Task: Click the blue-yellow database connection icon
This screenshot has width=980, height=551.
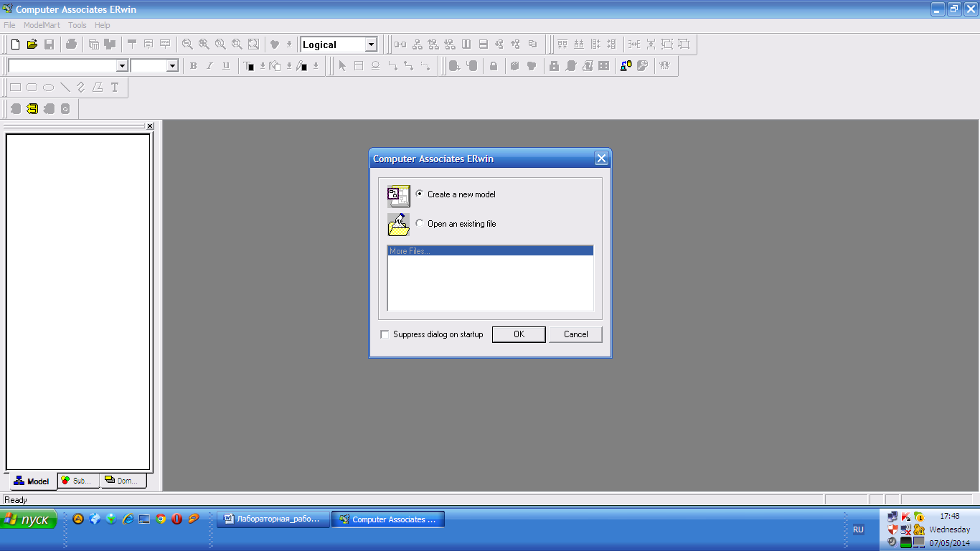Action: (626, 66)
